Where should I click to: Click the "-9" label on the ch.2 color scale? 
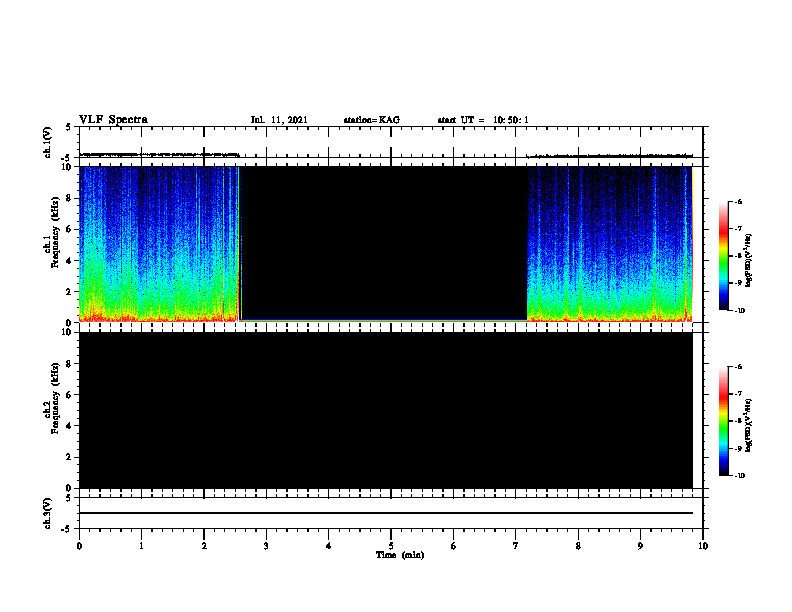point(738,448)
